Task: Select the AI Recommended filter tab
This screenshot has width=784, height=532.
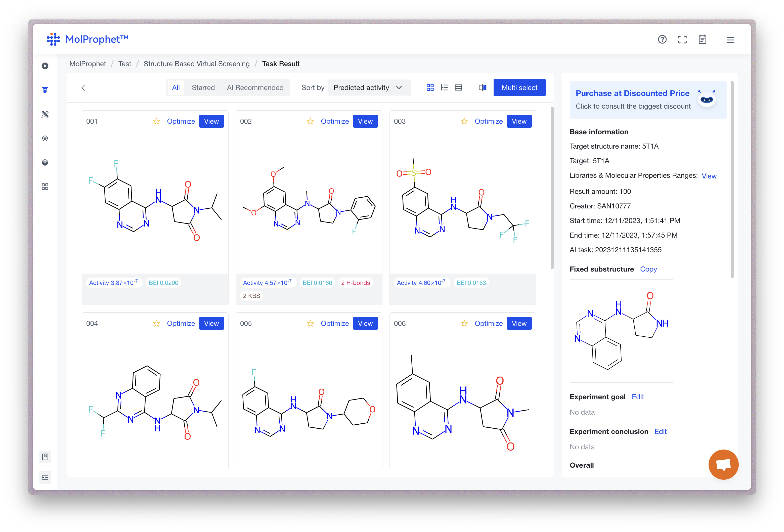Action: pyautogui.click(x=255, y=88)
